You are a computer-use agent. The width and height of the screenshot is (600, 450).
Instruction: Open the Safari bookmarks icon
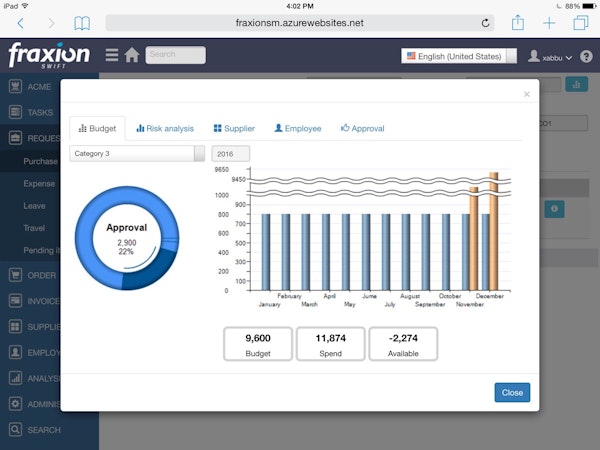click(82, 22)
